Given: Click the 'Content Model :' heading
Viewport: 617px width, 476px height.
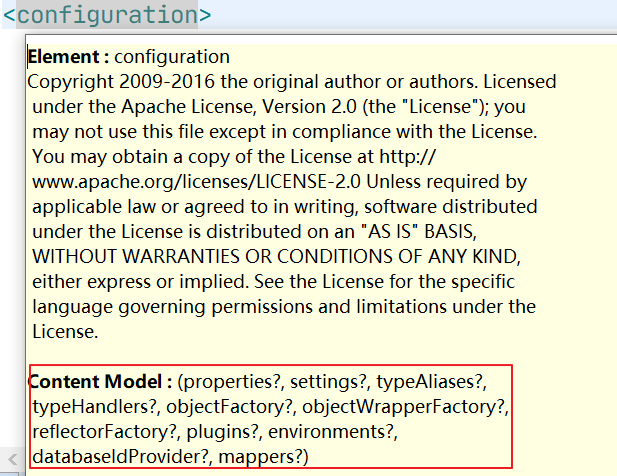Looking at the screenshot, I should click(x=100, y=381).
